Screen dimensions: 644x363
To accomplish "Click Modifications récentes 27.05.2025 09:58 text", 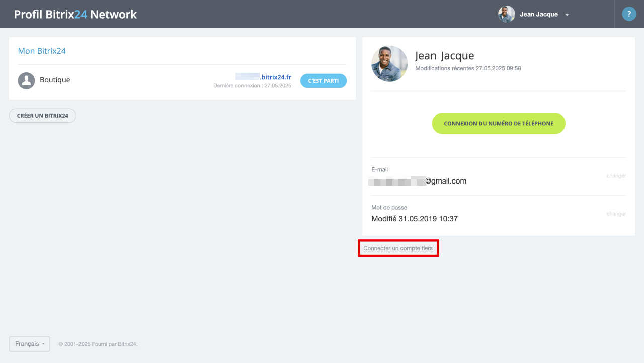I will 468,68.
